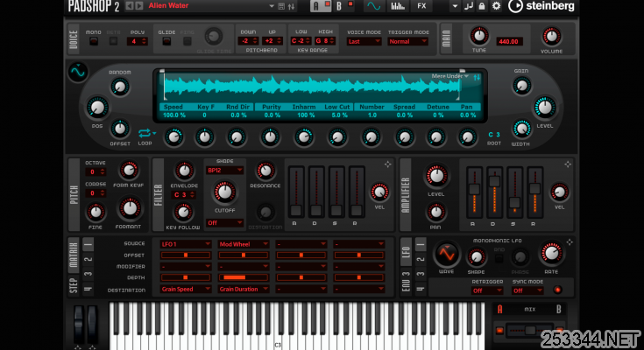Switch to the Step tab
This screenshot has width=644, height=350.
(x=74, y=284)
